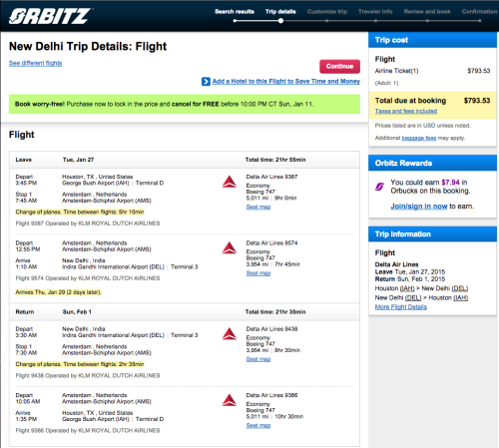Click 'Flight 9438 Operated by KLM' text

[x=88, y=375]
